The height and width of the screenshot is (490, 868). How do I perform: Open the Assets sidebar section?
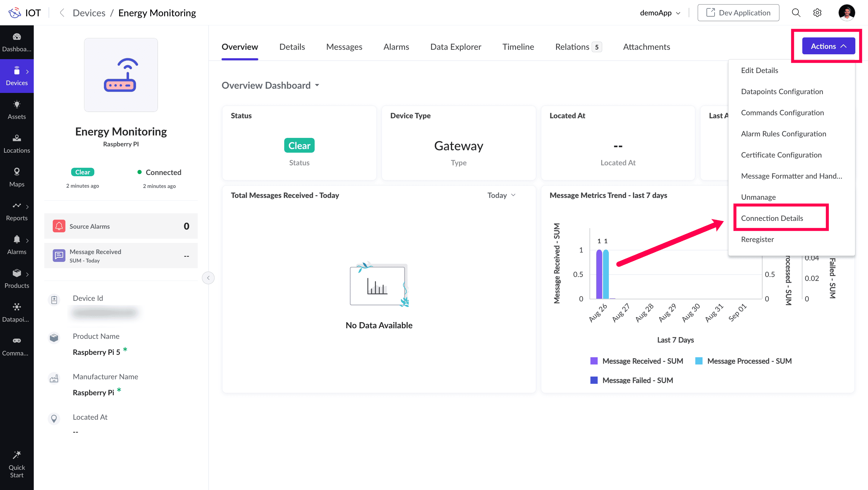(x=17, y=110)
